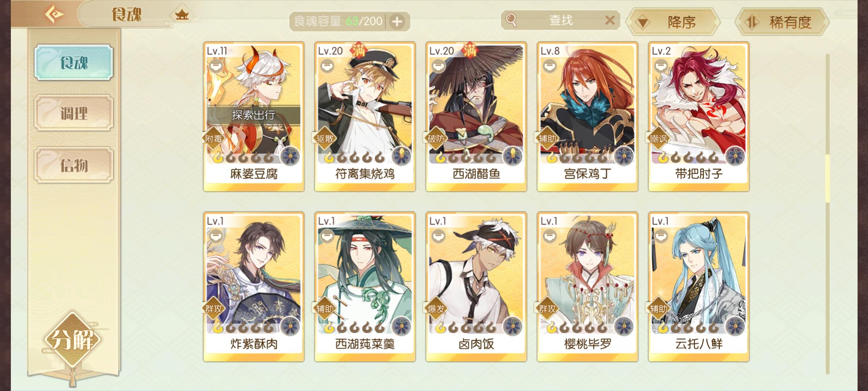Select the 樱桃毕罗 character card
The image size is (868, 391).
(x=587, y=287)
